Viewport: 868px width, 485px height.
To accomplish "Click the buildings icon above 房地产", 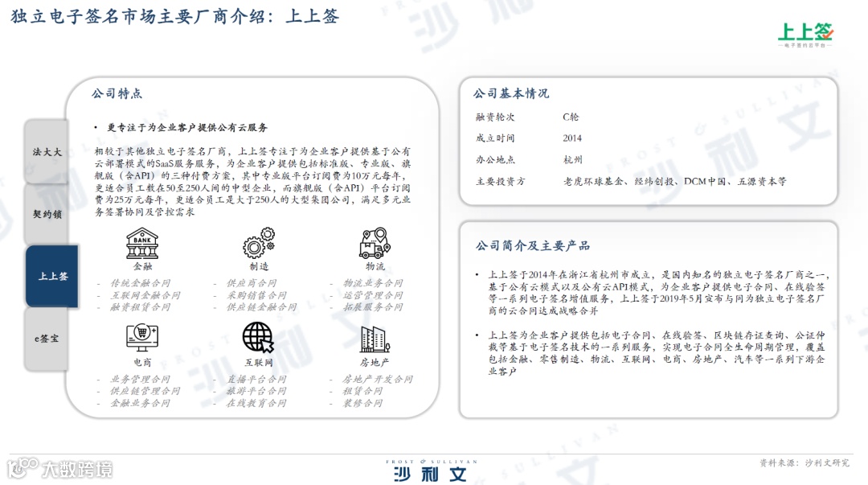I will pyautogui.click(x=375, y=339).
